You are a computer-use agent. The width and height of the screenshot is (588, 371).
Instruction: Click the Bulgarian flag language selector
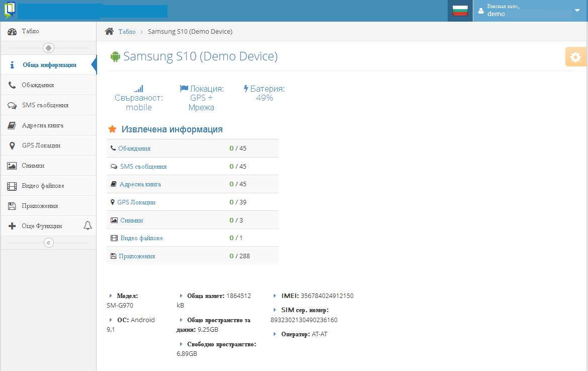pos(460,11)
